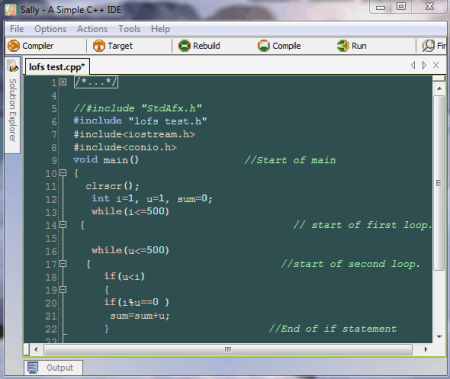This screenshot has width=450, height=379.
Task: Click the Rebuild toolbar icon
Action: (184, 46)
